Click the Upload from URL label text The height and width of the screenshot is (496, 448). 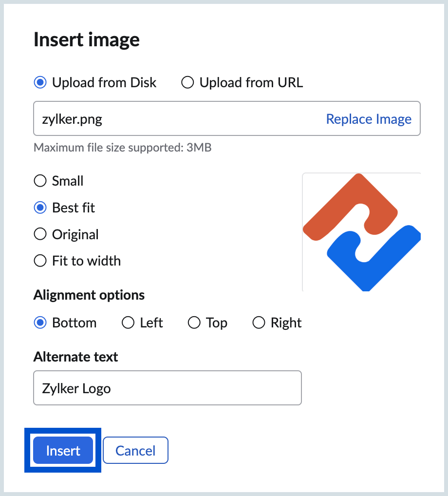tap(251, 82)
